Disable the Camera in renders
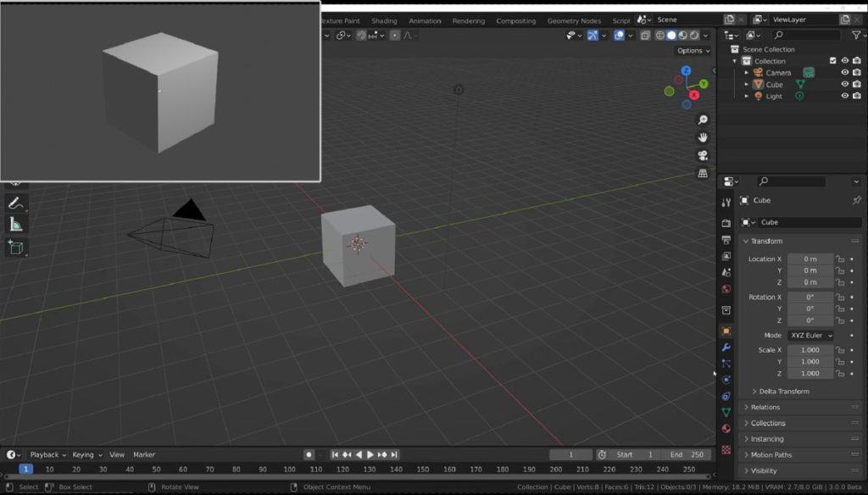This screenshot has height=495, width=868. 856,73
